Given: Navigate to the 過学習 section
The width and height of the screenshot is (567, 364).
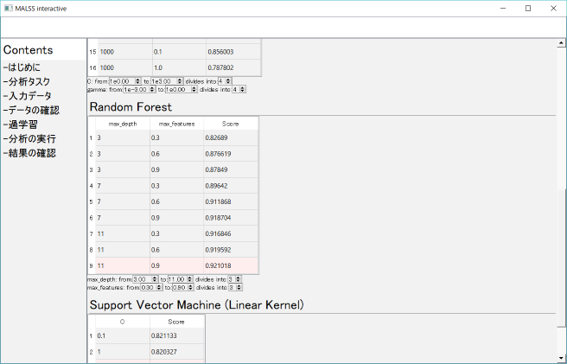Looking at the screenshot, I should pyautogui.click(x=20, y=125).
